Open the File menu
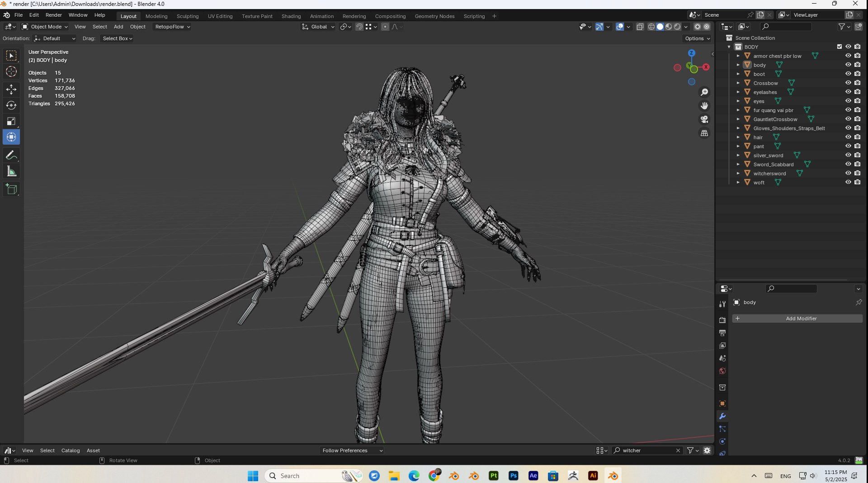Screen dimensions: 868x483 pyautogui.click(x=19, y=15)
